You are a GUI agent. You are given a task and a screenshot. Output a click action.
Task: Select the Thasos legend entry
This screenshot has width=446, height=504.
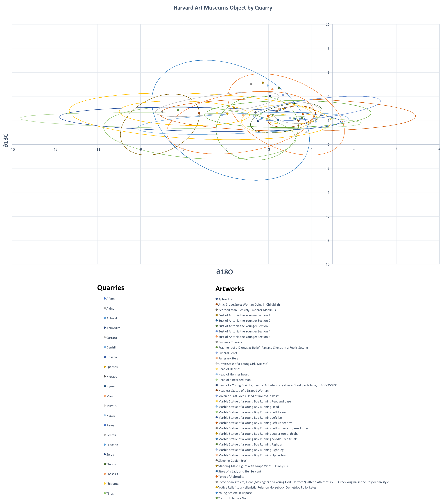click(x=111, y=464)
